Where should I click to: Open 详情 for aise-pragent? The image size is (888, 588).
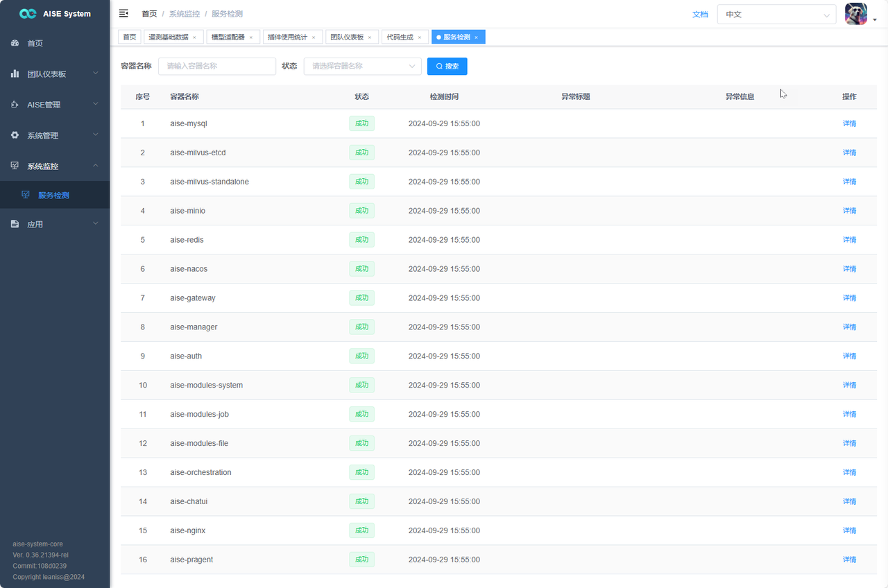pos(849,560)
